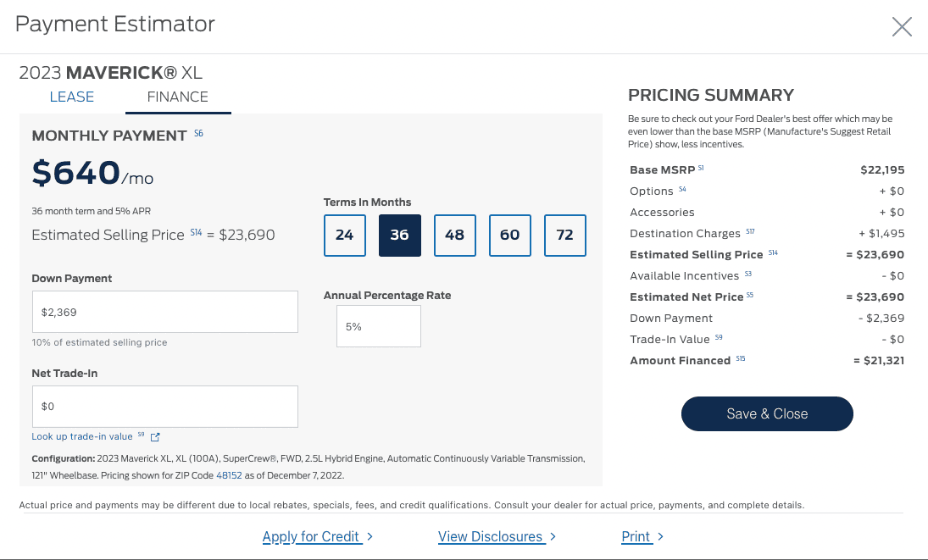Open the View Disclosures link
Image resolution: width=928 pixels, height=560 pixels.
click(x=490, y=536)
